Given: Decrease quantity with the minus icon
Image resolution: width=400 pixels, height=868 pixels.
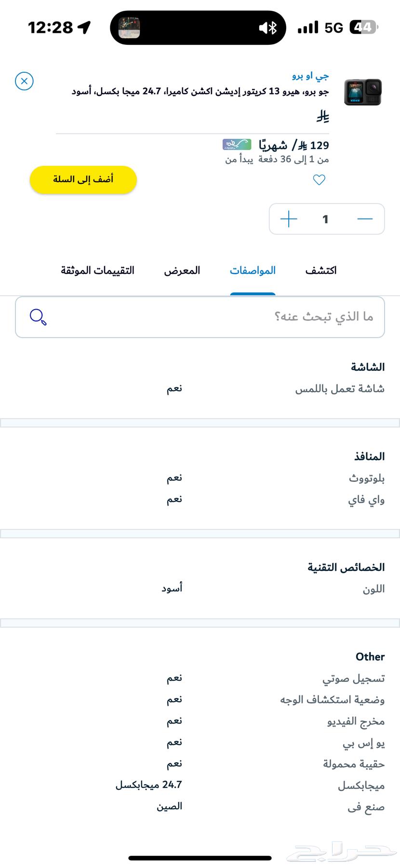Looking at the screenshot, I should pyautogui.click(x=365, y=219).
